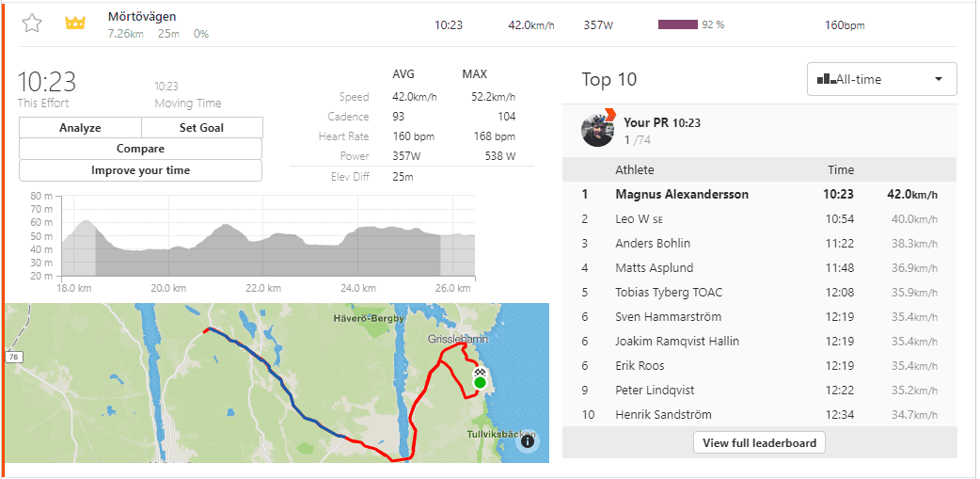Click the leaderboard bars icon in dropdown

click(x=826, y=79)
